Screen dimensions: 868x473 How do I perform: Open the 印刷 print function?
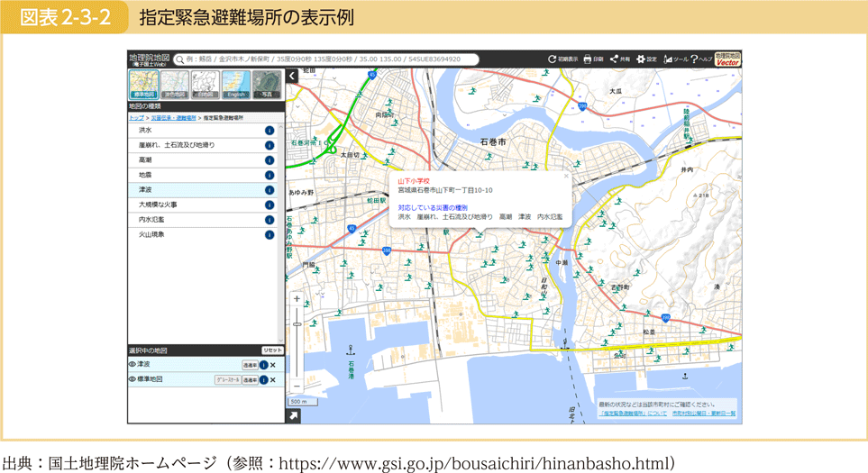pos(593,59)
